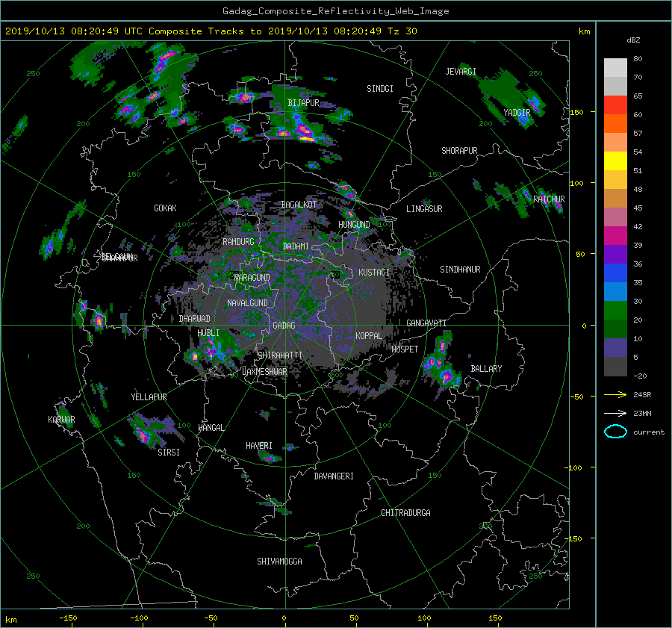This screenshot has height=628, width=672.
Task: Click the NARAGUND city label
Action: pyautogui.click(x=252, y=277)
